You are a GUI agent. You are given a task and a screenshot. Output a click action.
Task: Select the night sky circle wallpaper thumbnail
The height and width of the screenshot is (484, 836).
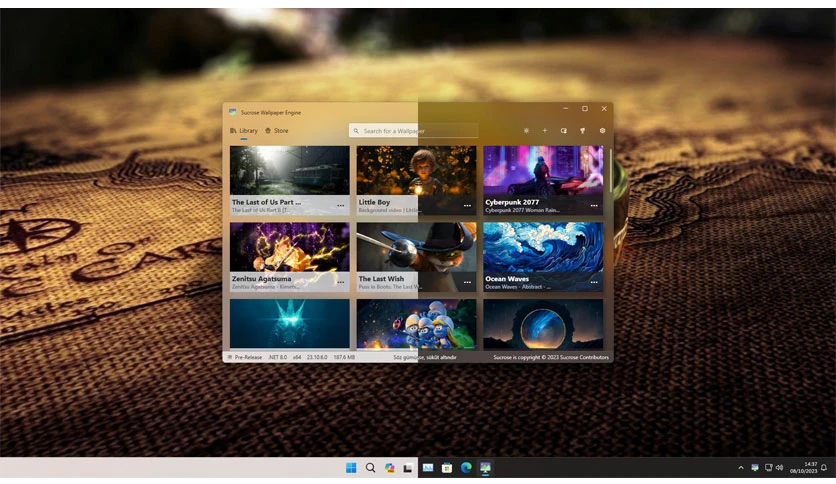(543, 324)
